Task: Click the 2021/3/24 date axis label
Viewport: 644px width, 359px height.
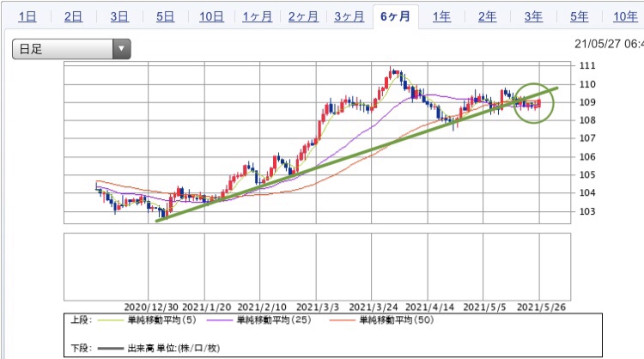Action: point(374,307)
